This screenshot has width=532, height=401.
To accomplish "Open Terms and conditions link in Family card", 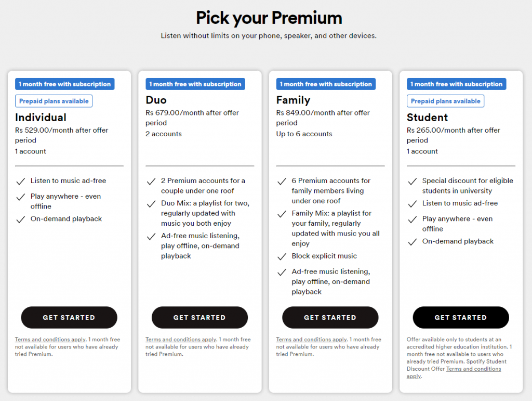I will coord(312,340).
